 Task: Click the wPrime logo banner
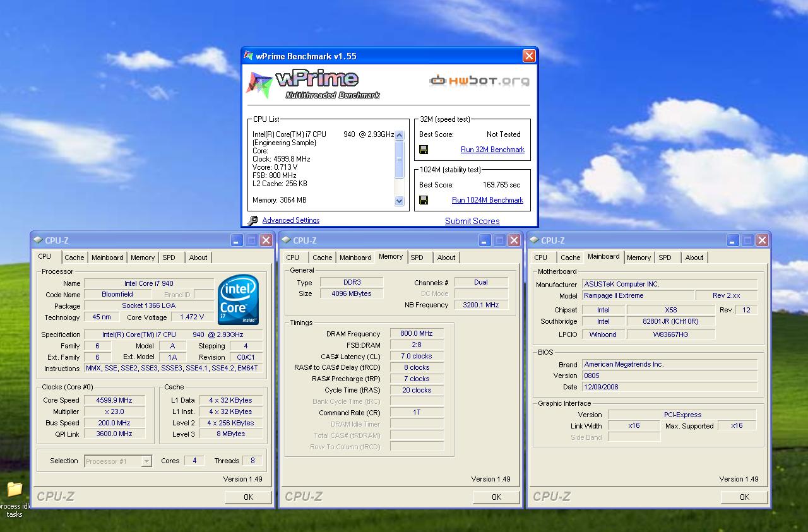coord(312,85)
